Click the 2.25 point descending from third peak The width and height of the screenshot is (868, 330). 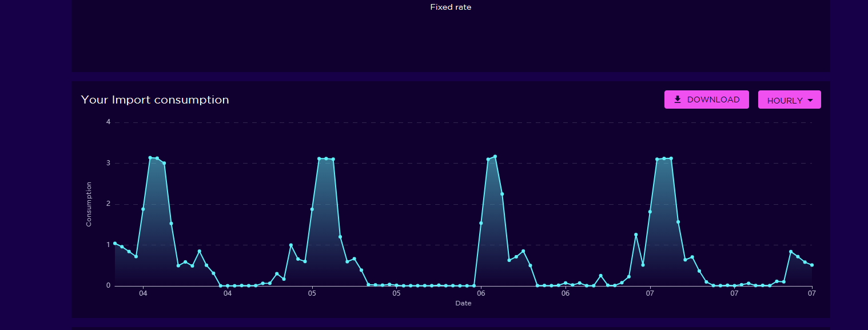[502, 194]
